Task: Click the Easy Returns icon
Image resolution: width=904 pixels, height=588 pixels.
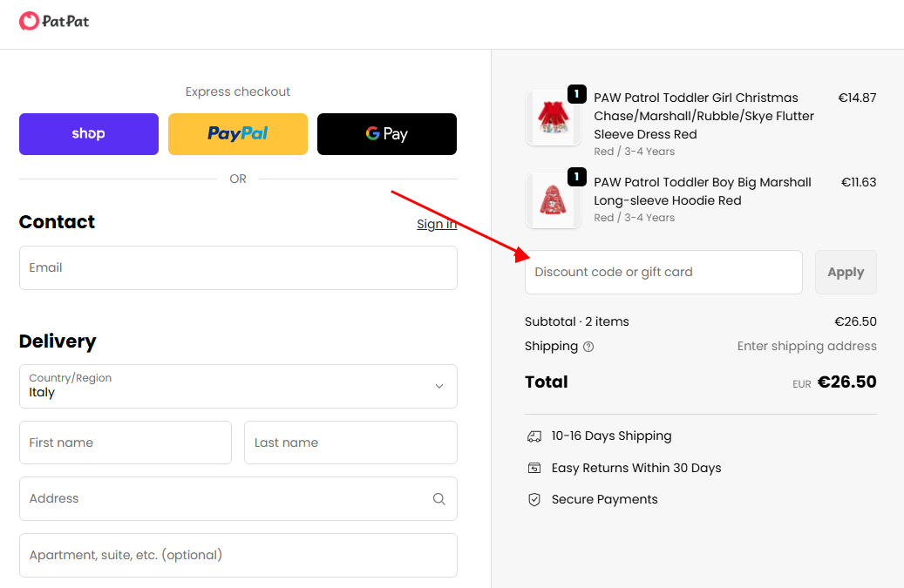Action: pyautogui.click(x=534, y=469)
